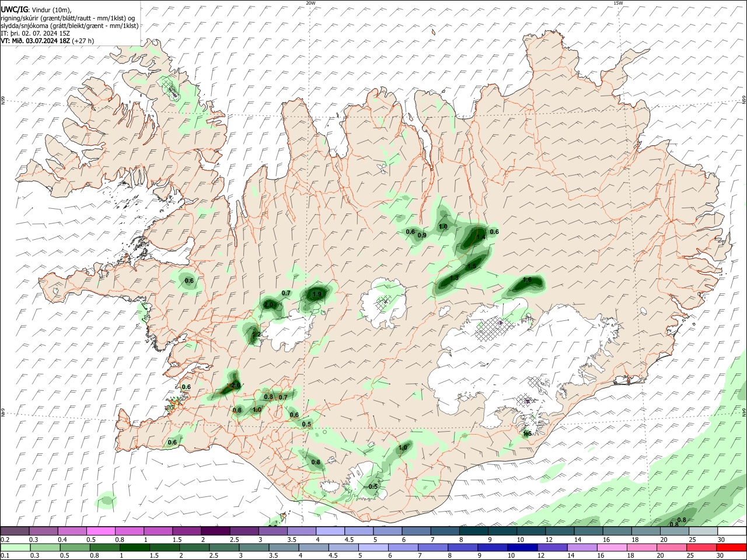Click the legend description 'rigning/skúrir (grænt/blátt/rautt - mm/1klst) og'

pyautogui.click(x=68, y=18)
